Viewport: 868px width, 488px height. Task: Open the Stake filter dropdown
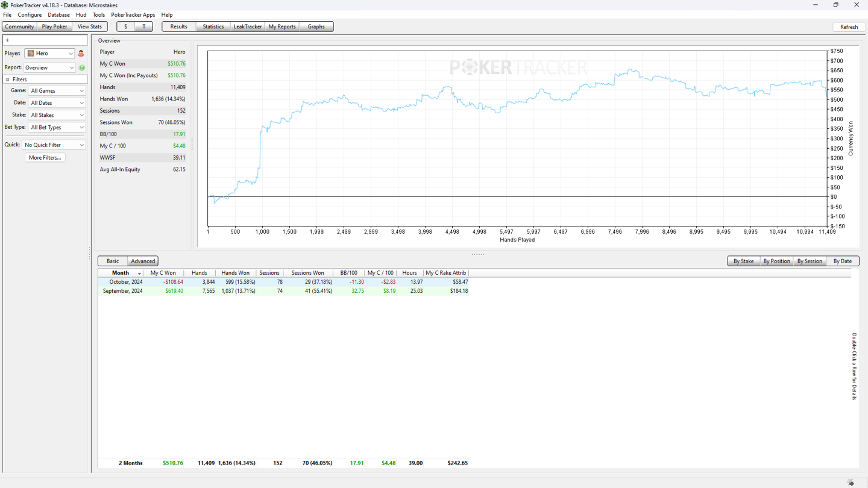tap(57, 115)
